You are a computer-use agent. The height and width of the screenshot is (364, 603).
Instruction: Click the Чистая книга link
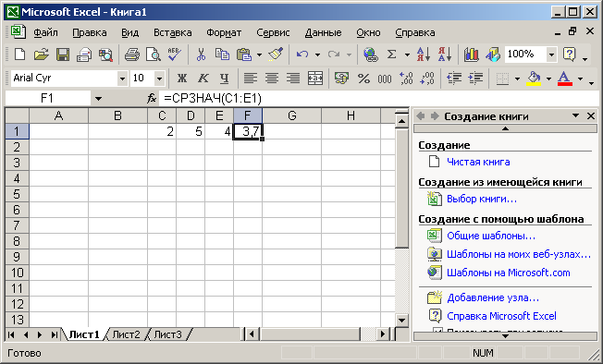pos(478,162)
